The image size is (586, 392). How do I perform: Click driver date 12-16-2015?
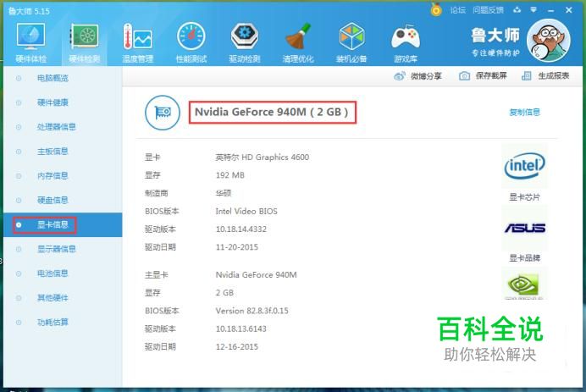point(237,347)
